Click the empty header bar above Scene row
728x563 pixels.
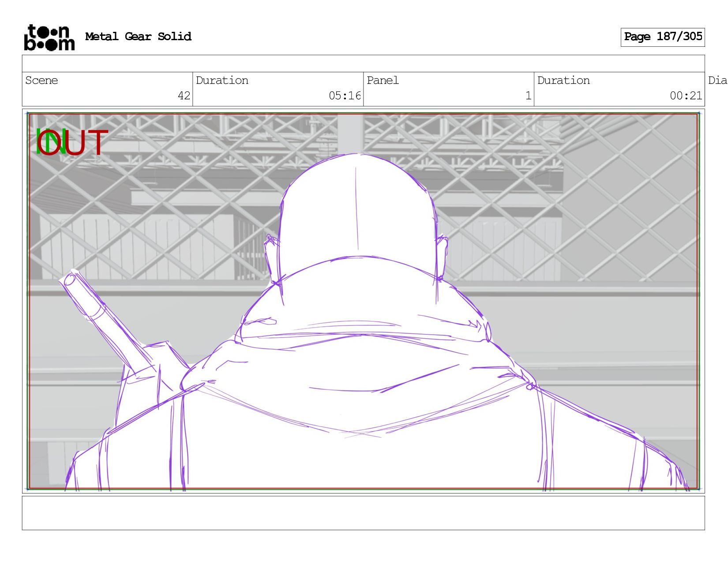(363, 64)
